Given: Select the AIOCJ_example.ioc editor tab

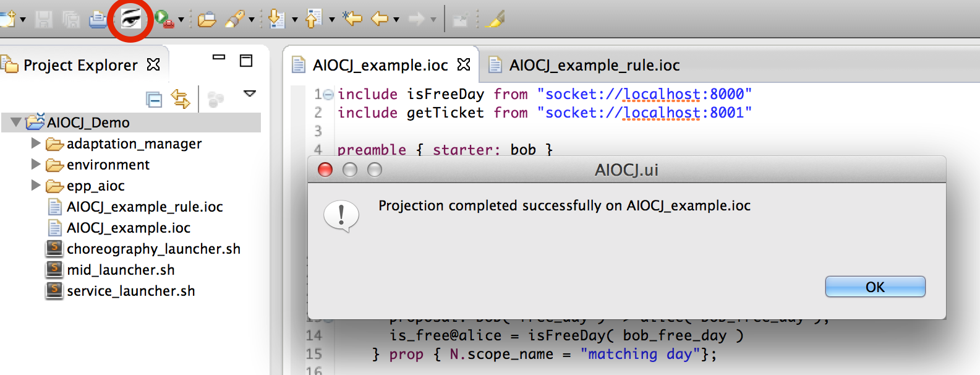Looking at the screenshot, I should coord(380,65).
